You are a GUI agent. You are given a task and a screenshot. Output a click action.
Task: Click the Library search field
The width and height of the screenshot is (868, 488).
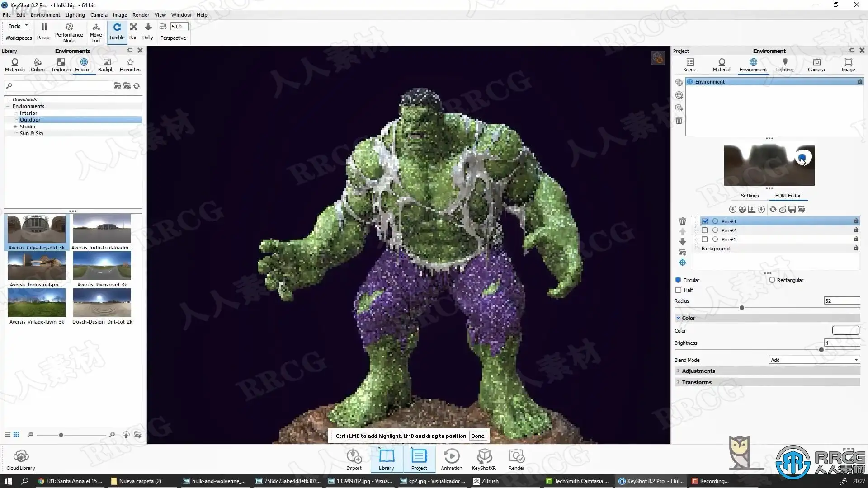coord(59,86)
